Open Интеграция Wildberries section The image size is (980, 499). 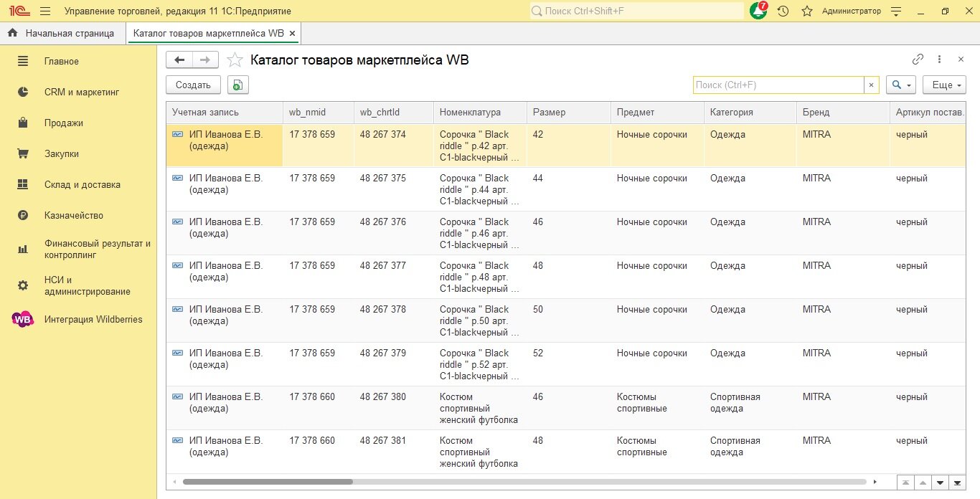[93, 320]
